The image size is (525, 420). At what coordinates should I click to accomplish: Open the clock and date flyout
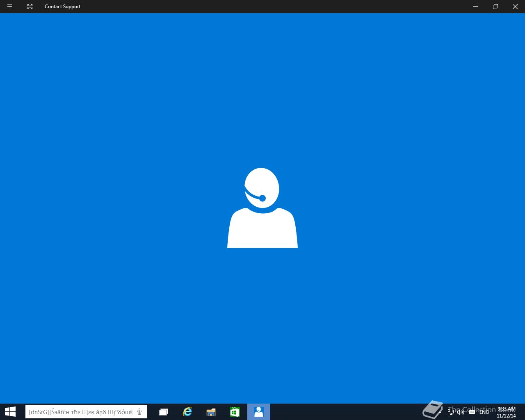click(x=506, y=412)
